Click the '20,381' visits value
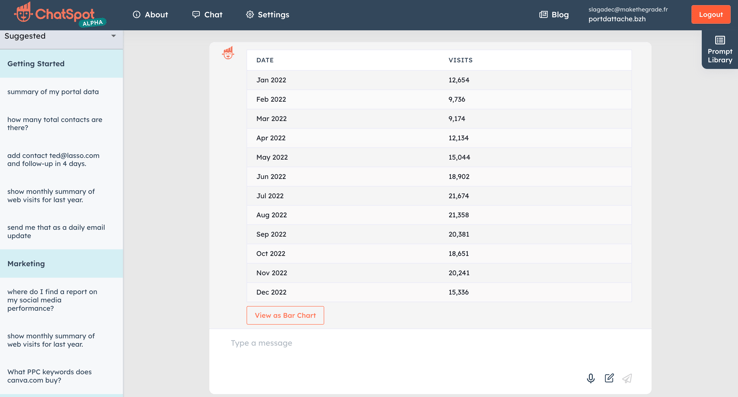This screenshot has width=738, height=397. coord(459,234)
